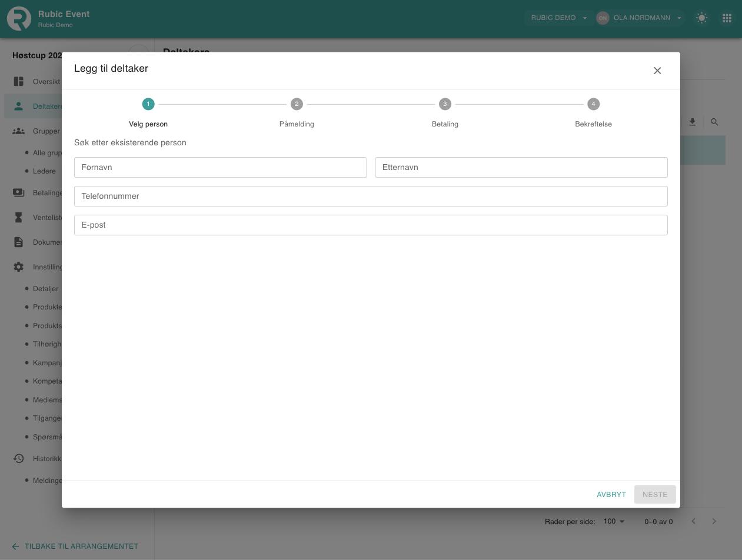This screenshot has height=560, width=742.
Task: Click the Historikk history icon in sidebar
Action: click(x=19, y=458)
